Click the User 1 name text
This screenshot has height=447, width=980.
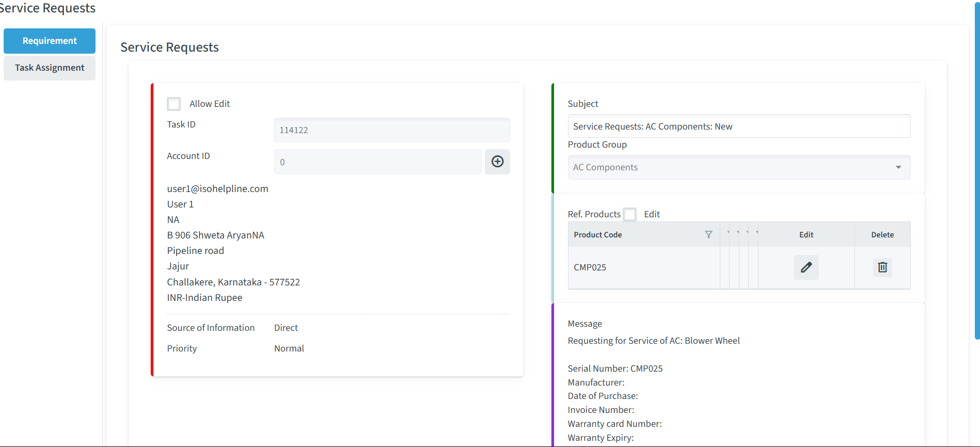click(x=180, y=204)
